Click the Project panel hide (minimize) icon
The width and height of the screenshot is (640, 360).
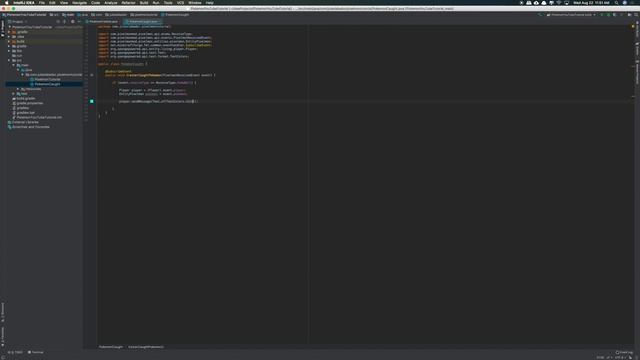79,22
